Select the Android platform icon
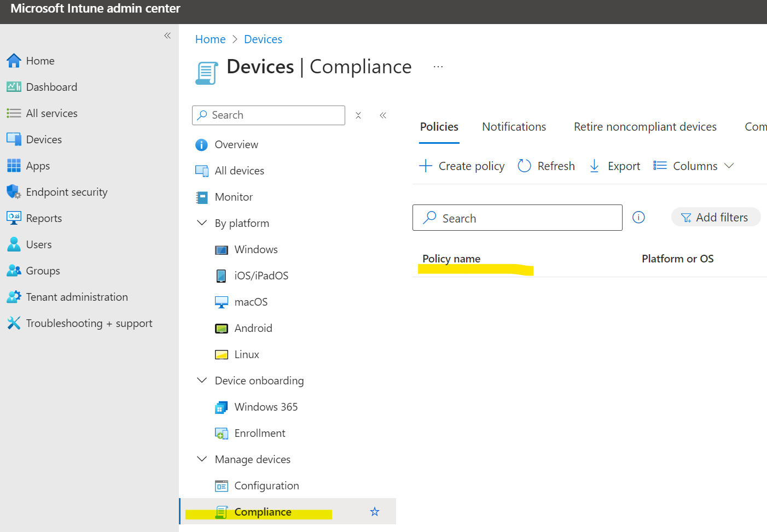The height and width of the screenshot is (532, 767). (222, 329)
